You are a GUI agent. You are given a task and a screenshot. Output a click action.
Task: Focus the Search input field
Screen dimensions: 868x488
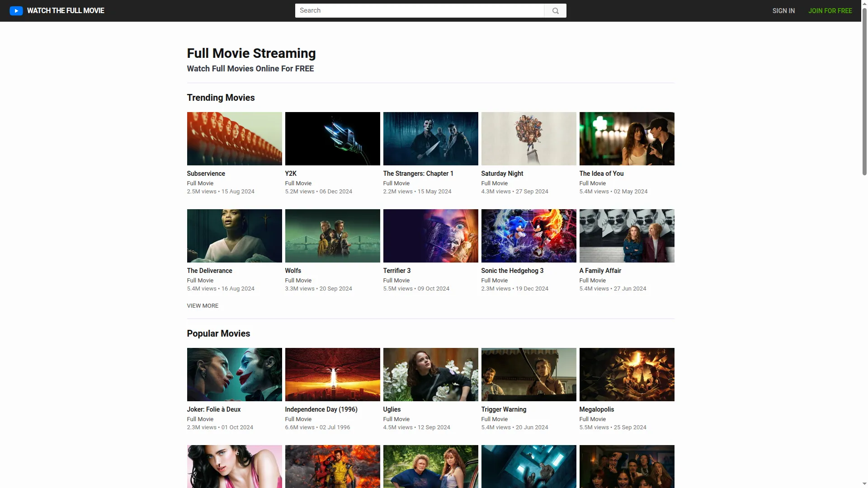420,11
